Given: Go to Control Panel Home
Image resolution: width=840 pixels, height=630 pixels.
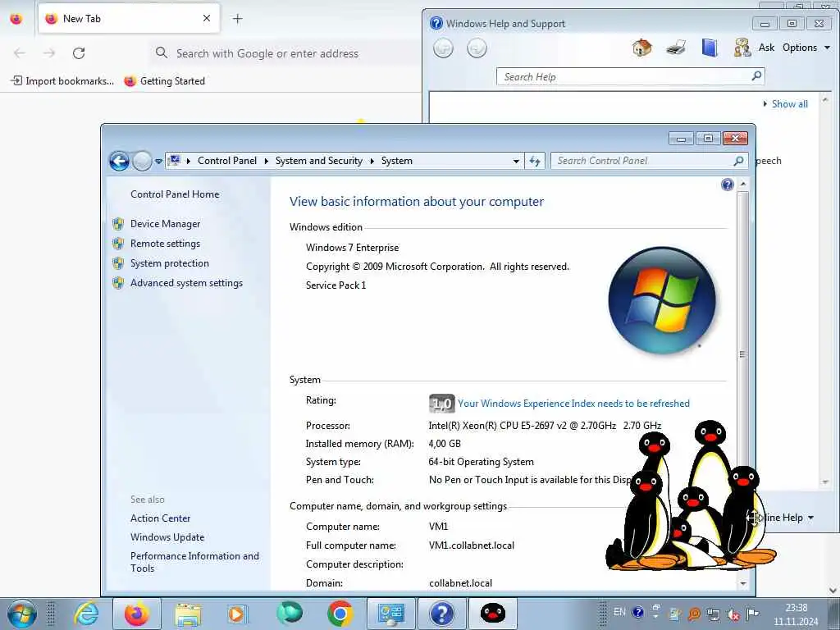Looking at the screenshot, I should 175,194.
